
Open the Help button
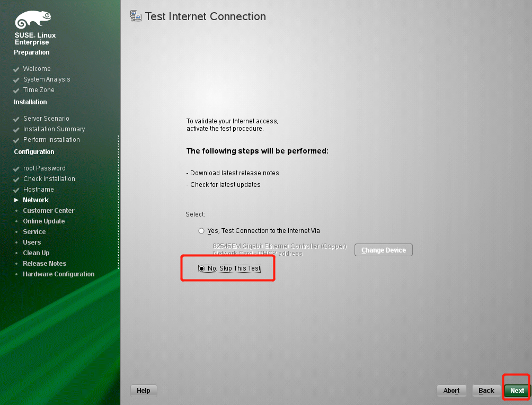tap(144, 390)
